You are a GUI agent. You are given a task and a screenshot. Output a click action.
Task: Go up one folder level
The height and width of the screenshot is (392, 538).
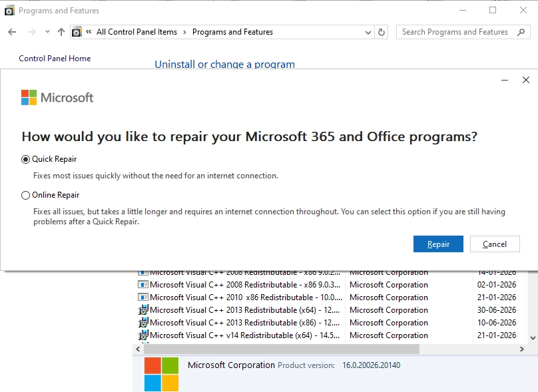[61, 32]
